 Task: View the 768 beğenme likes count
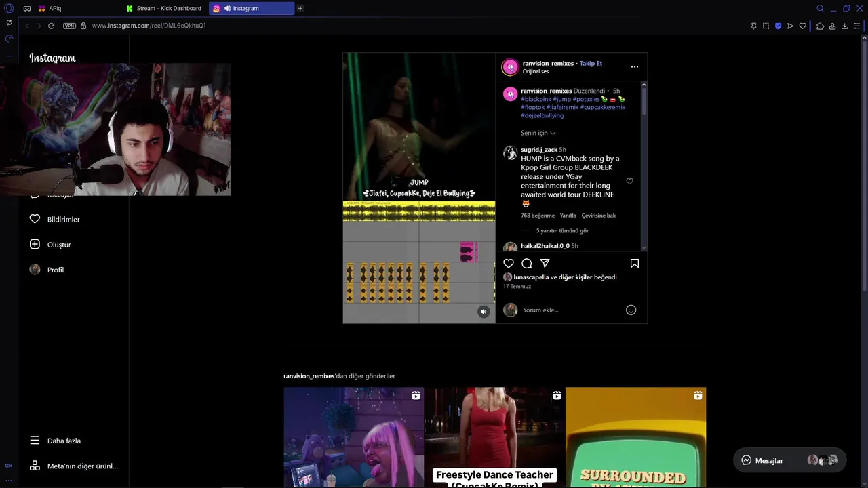point(538,216)
